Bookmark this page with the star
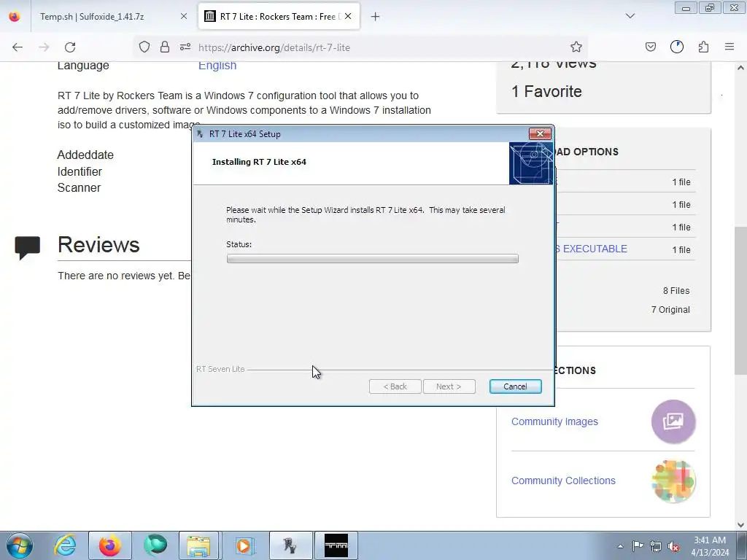 [576, 47]
